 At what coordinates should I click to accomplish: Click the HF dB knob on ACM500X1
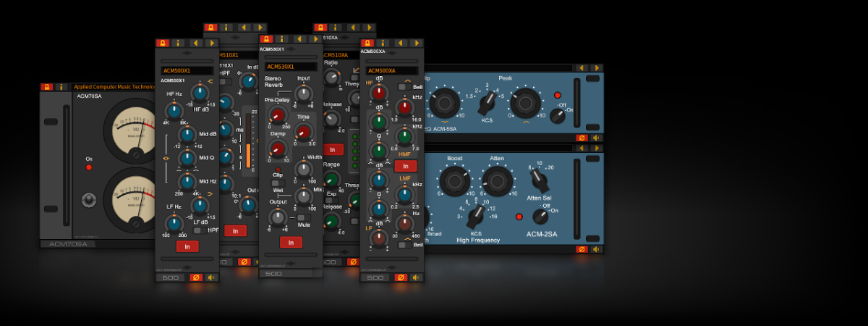200,93
